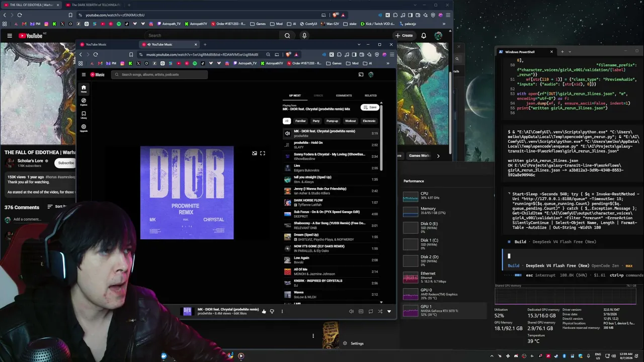The height and width of the screenshot is (362, 644).
Task: Dislike the playing song with thumbs down
Action: pos(272,311)
